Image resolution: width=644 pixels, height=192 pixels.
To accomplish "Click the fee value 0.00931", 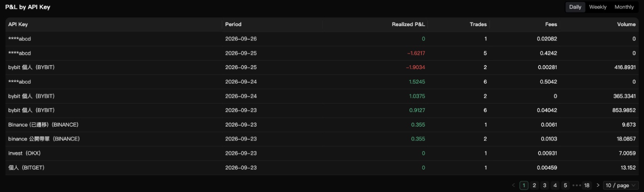I will click(x=547, y=153).
